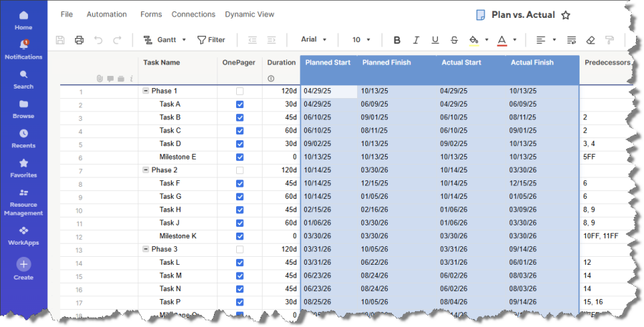Click the comments column icon
Image resolution: width=644 pixels, height=327 pixels.
coord(110,79)
